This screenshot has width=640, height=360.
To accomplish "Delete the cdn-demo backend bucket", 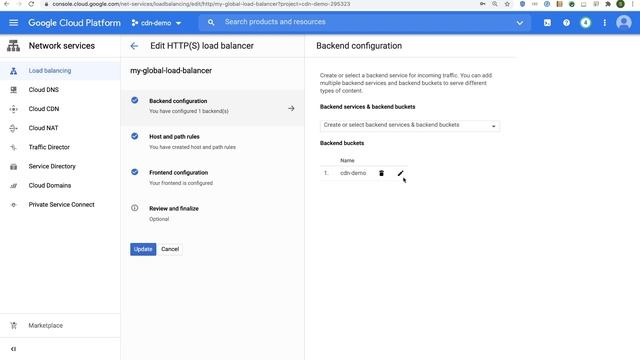I will pos(381,173).
